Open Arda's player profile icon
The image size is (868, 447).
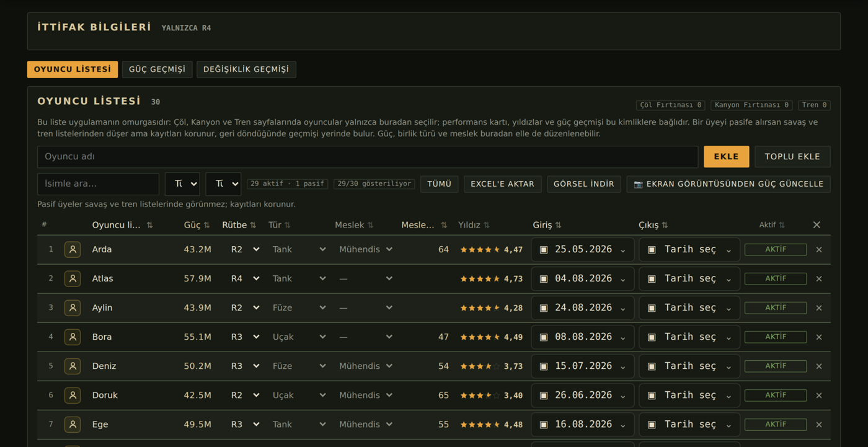[73, 249]
